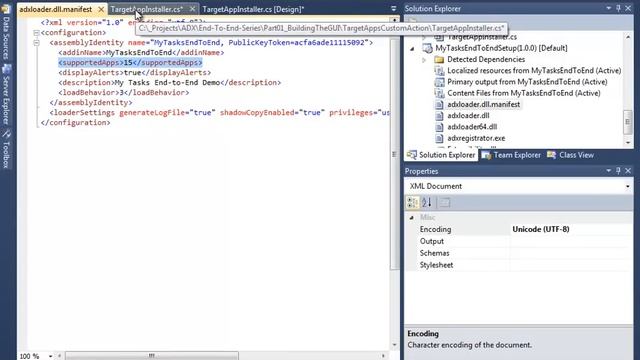Close the Solution Explorer panel

[628, 8]
